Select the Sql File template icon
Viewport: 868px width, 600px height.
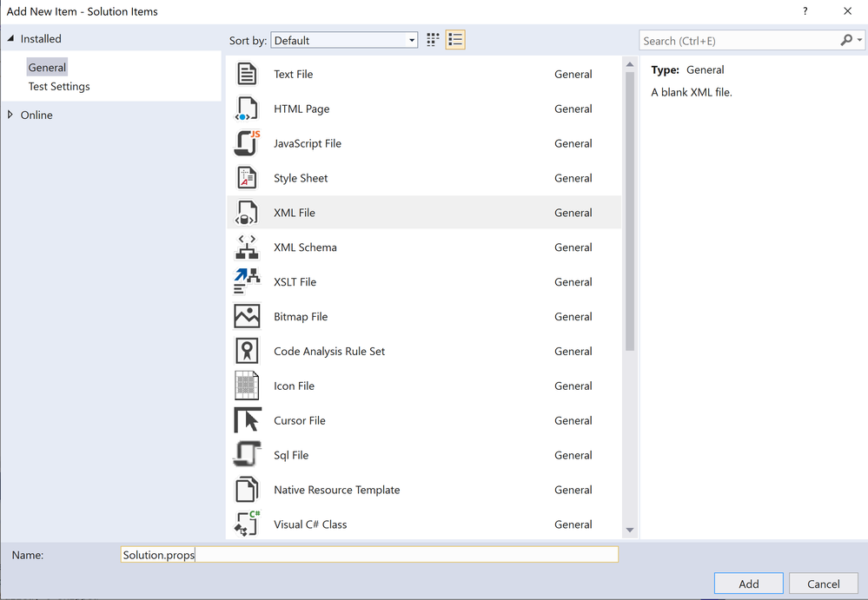[x=247, y=455]
